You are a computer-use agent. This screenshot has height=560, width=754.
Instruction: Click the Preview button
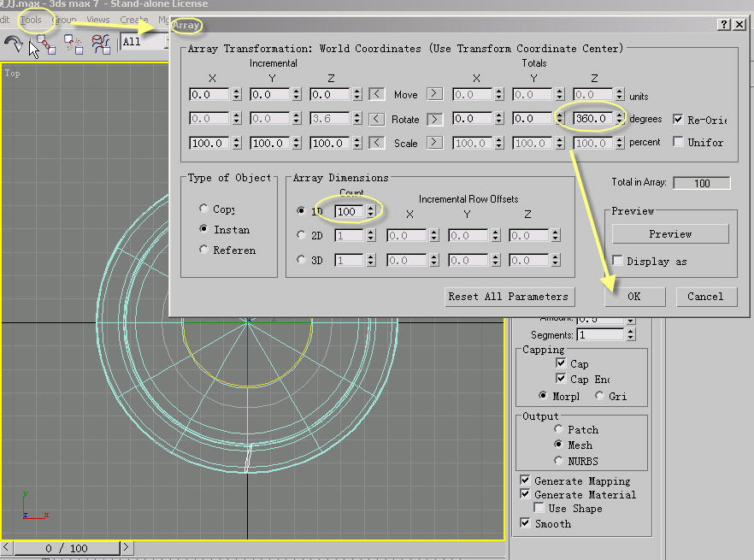[x=670, y=233]
